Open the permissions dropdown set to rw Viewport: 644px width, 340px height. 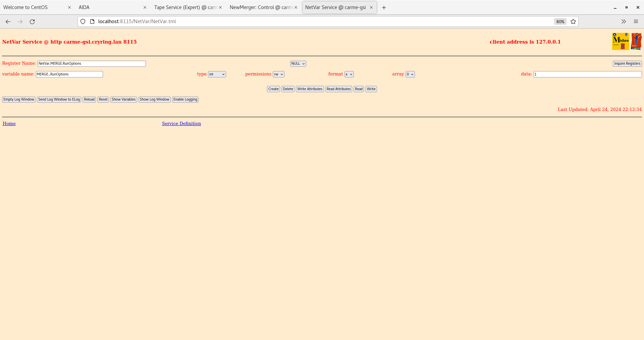(278, 74)
